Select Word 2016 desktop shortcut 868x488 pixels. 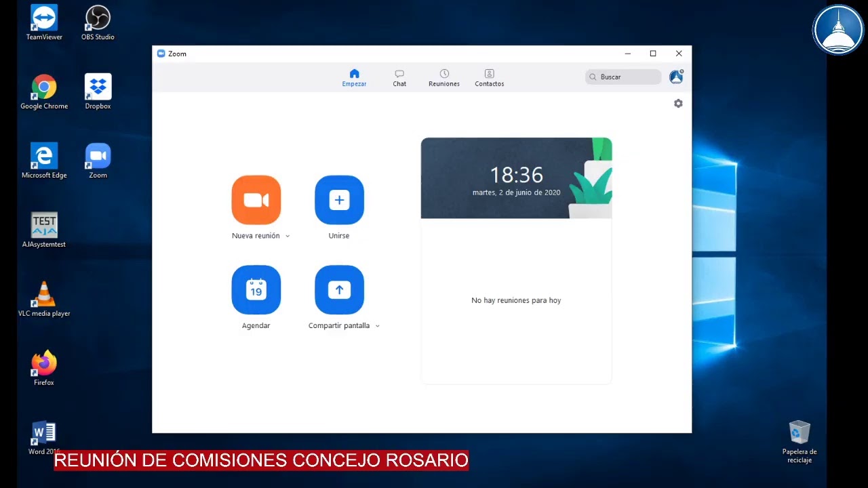click(x=44, y=438)
